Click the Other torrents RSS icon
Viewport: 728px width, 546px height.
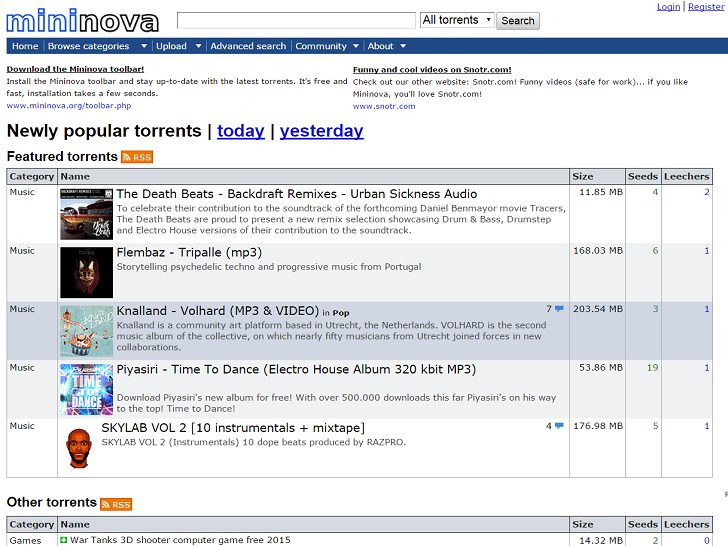point(116,504)
